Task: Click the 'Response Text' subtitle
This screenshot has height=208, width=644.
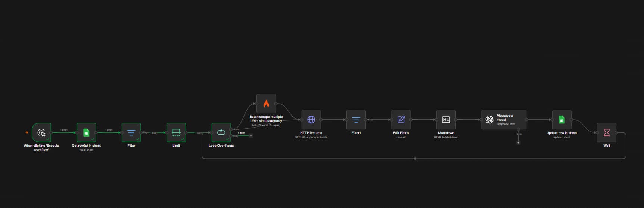Action: 505,124
